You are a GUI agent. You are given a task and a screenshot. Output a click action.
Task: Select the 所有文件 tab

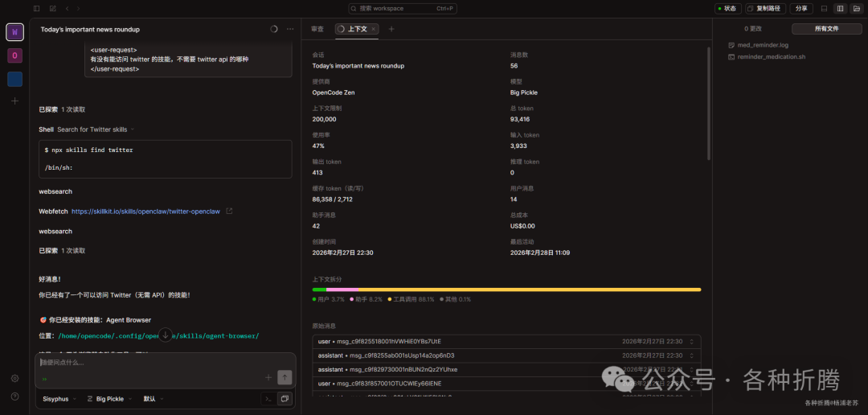(x=826, y=29)
